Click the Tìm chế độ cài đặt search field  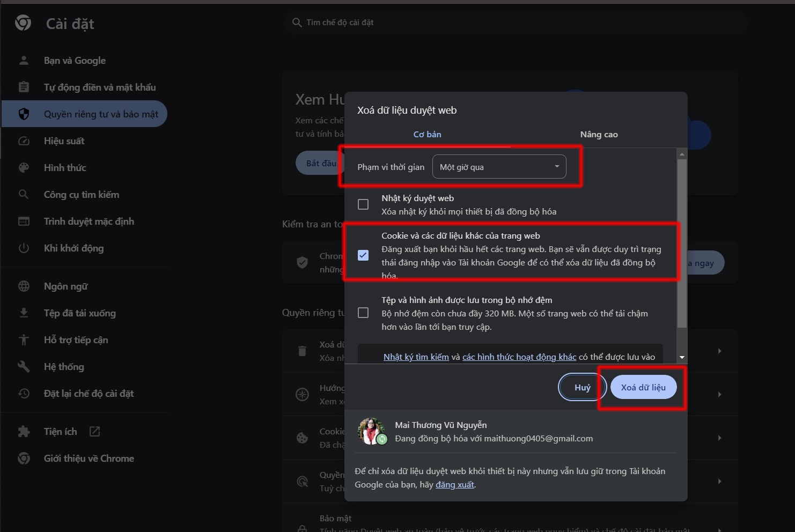(x=515, y=23)
